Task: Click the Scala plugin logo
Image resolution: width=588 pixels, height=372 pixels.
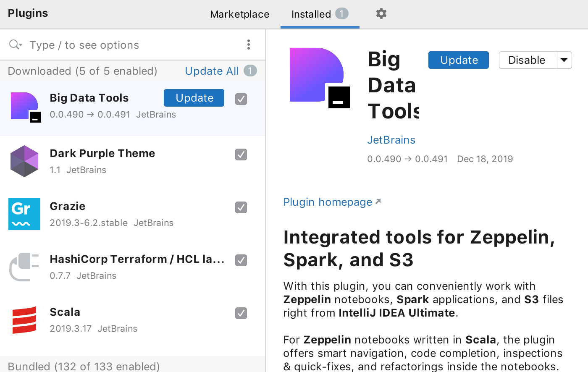Action: pos(24,320)
